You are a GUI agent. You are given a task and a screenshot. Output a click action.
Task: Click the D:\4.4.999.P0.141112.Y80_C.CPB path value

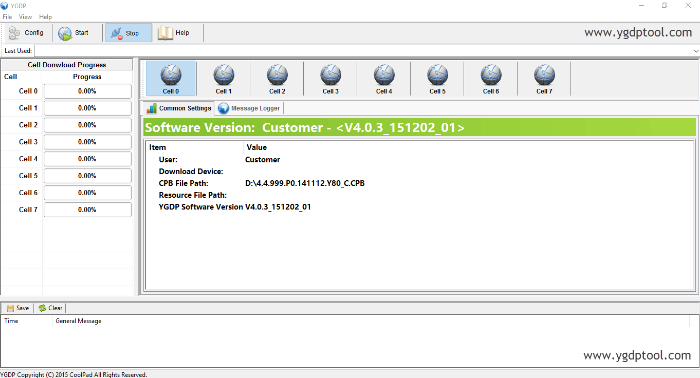(x=305, y=183)
